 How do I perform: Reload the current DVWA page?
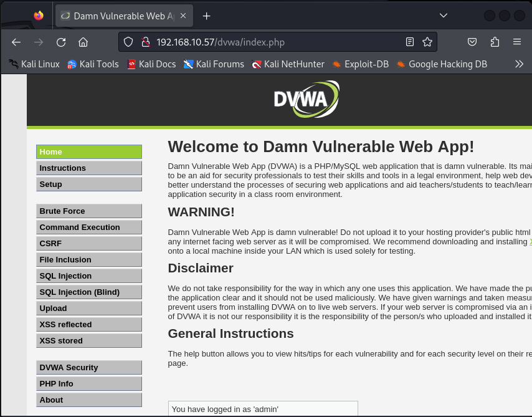coord(61,42)
